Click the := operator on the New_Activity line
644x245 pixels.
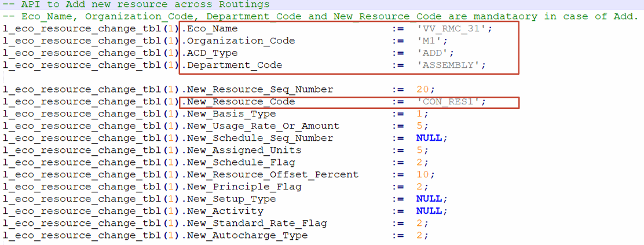tap(397, 211)
